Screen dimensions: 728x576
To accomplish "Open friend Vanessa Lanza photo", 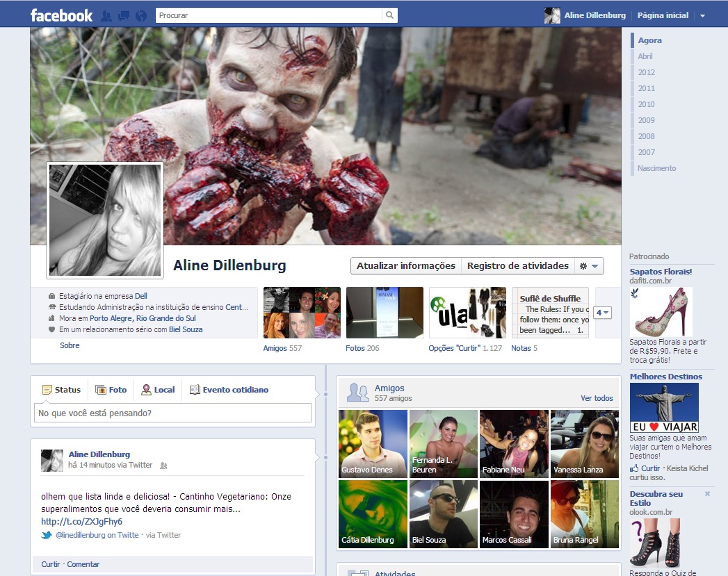I will click(585, 444).
